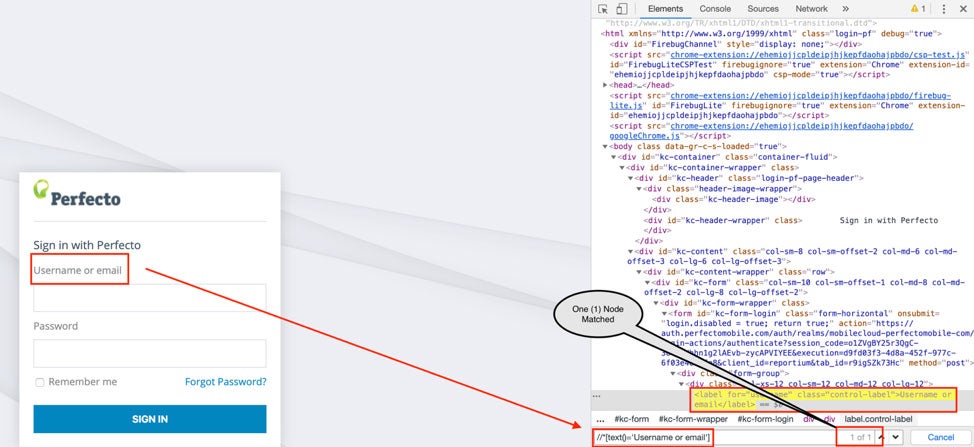Select label.control-label in the breadcrumb bar
The width and height of the screenshot is (974, 447).
click(878, 419)
